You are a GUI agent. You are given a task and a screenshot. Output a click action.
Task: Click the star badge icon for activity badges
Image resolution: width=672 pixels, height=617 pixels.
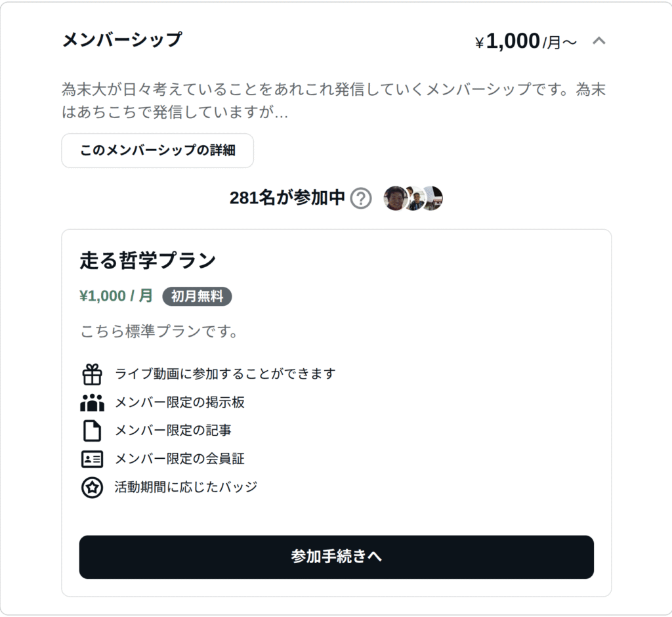coord(92,488)
